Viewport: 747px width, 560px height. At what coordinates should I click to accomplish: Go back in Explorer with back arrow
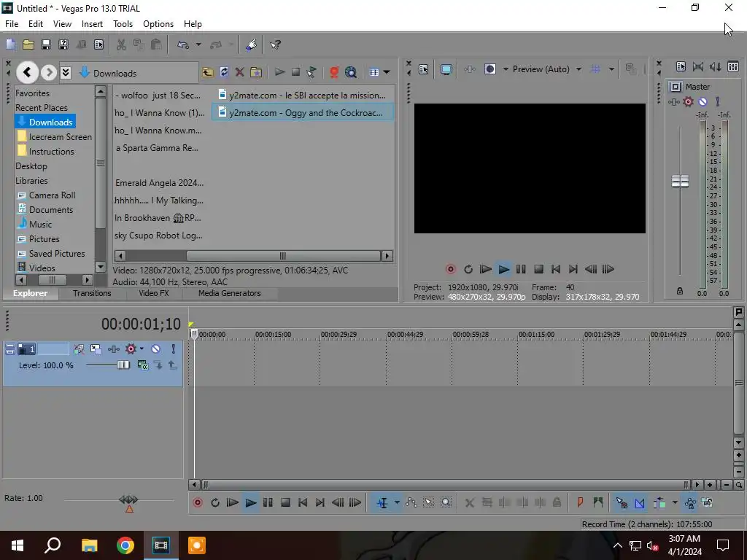(x=27, y=72)
